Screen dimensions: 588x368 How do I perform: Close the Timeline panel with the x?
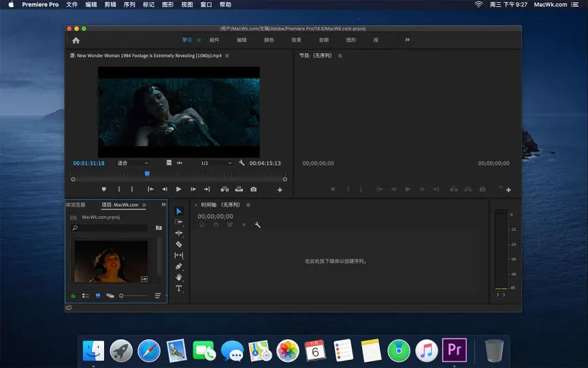coord(195,205)
